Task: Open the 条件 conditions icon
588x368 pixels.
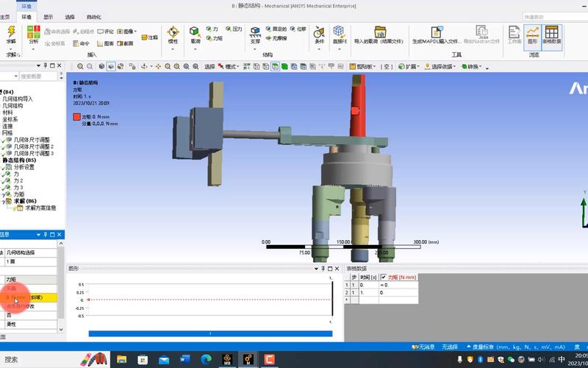Action: (x=319, y=32)
